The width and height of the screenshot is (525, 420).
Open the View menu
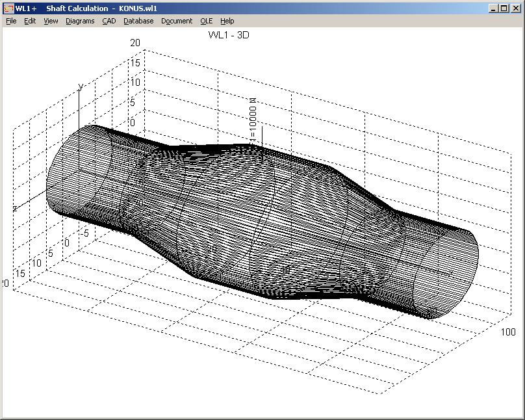point(51,21)
